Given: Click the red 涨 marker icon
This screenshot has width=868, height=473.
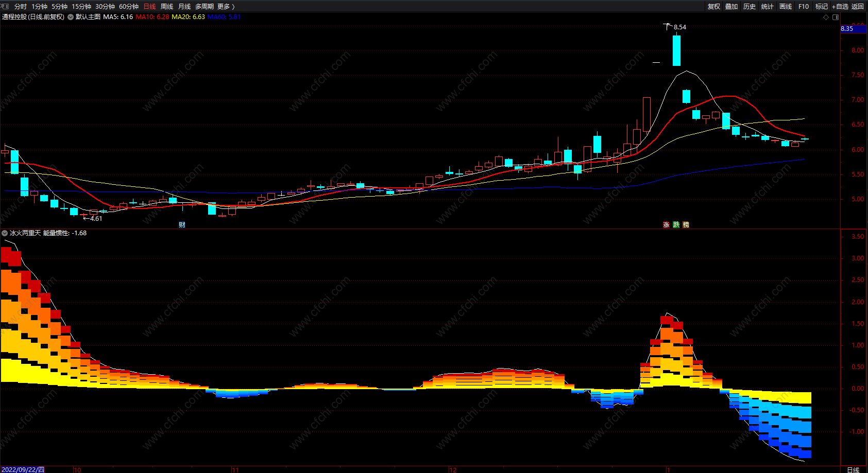Looking at the screenshot, I should 666,225.
